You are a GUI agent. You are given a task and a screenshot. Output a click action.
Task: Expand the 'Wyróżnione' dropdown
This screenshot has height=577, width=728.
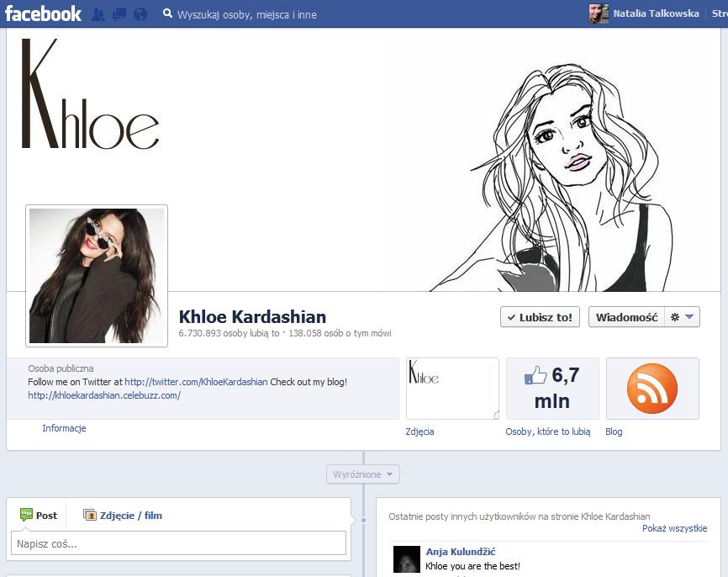363,474
